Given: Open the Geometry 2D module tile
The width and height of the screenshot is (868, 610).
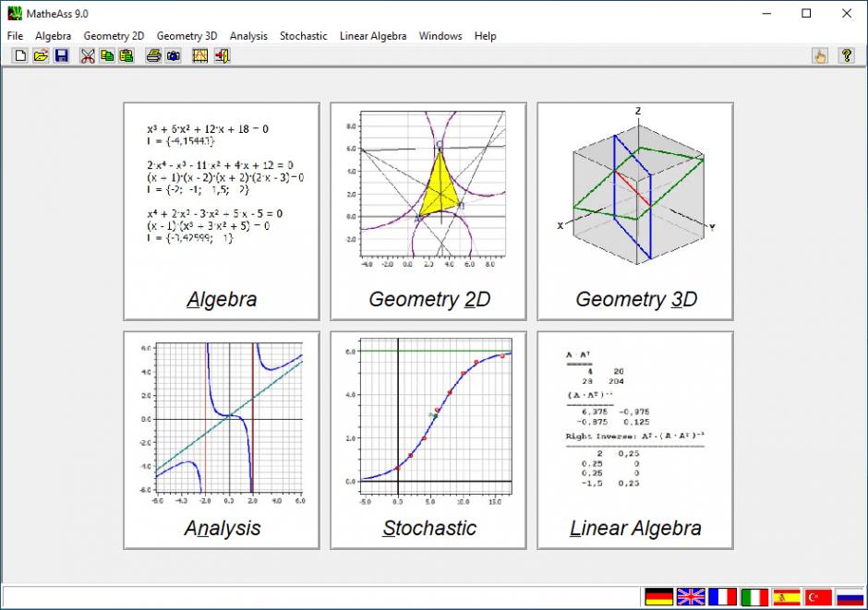Looking at the screenshot, I should pyautogui.click(x=428, y=211).
